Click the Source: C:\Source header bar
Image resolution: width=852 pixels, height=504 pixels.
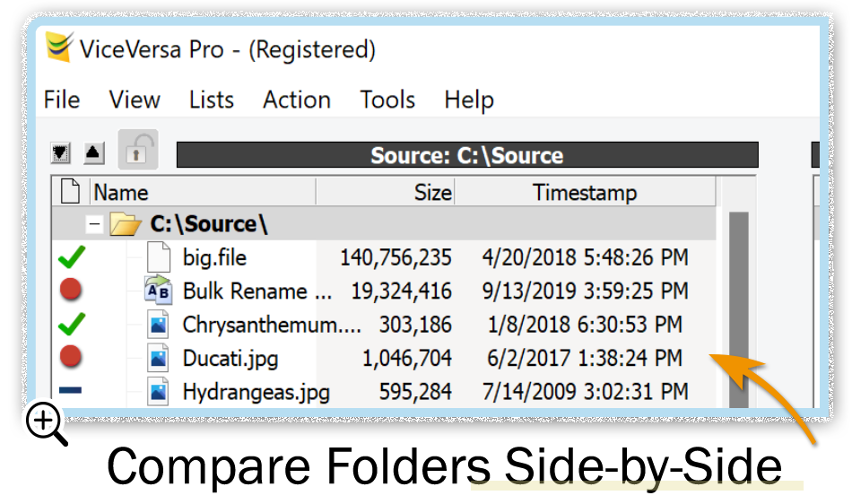[467, 155]
